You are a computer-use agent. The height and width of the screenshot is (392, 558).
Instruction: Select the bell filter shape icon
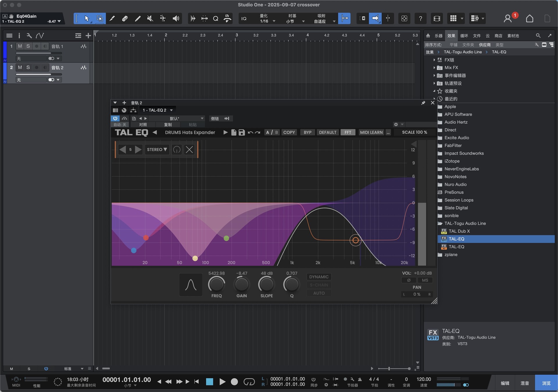pos(191,285)
